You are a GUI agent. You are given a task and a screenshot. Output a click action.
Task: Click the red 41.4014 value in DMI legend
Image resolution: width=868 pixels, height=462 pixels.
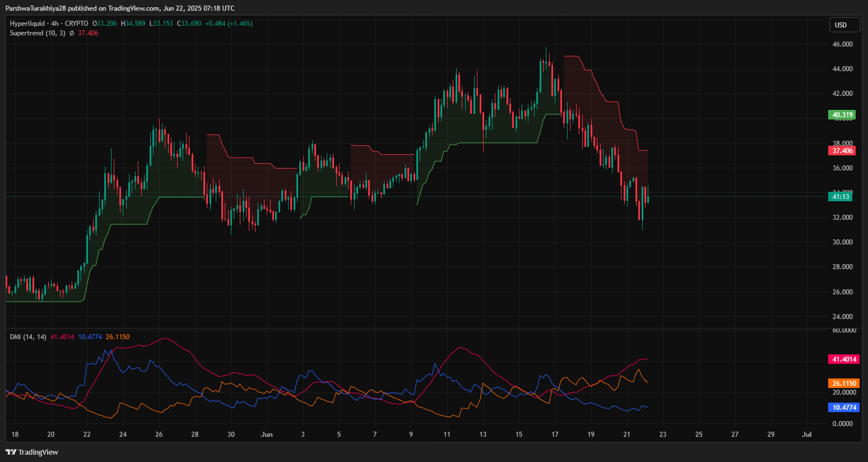pyautogui.click(x=62, y=337)
